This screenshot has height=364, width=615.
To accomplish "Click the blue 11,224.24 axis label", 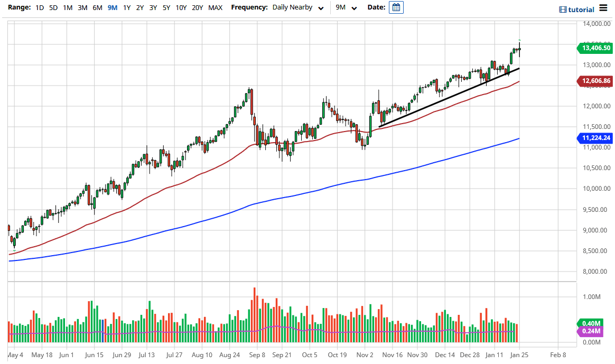I will point(594,138).
